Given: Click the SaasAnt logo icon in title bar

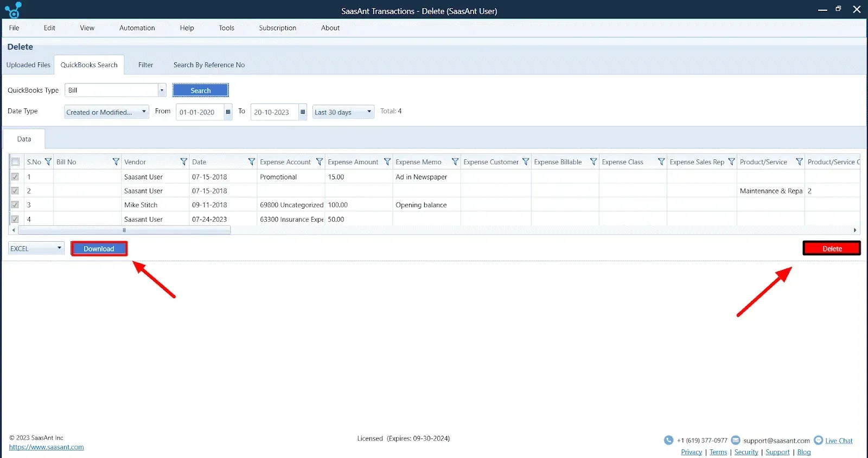Looking at the screenshot, I should pyautogui.click(x=13, y=10).
